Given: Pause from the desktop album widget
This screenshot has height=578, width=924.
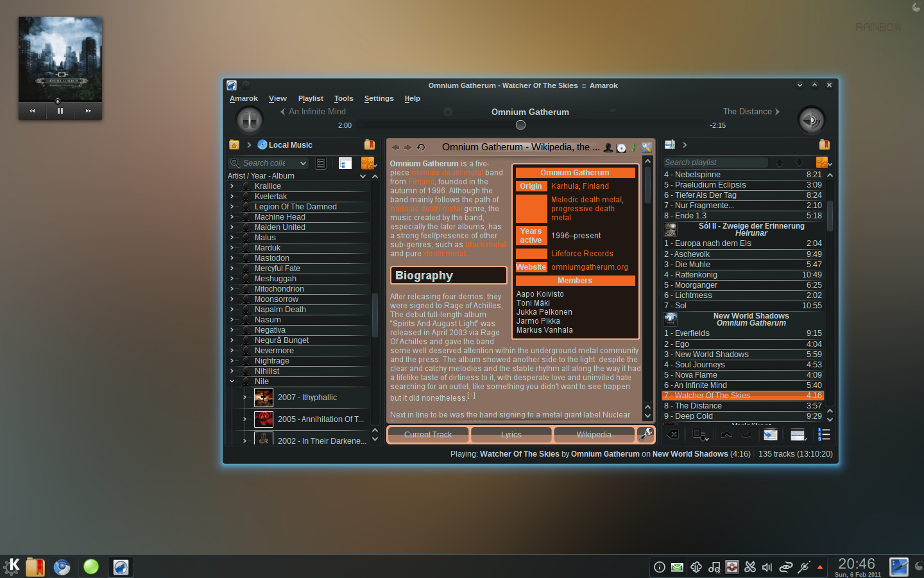Looking at the screenshot, I should (60, 111).
